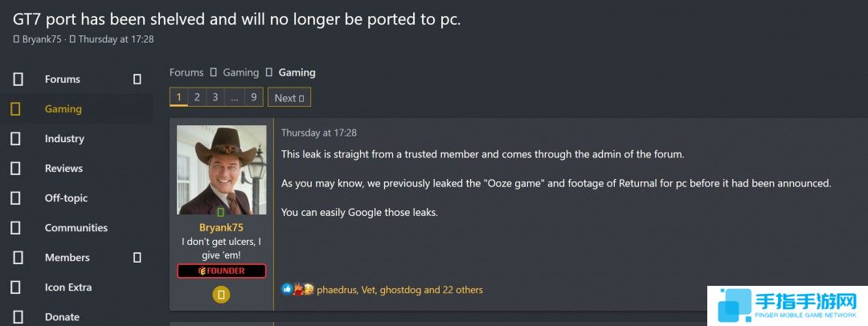The height and width of the screenshot is (326, 868).
Task: Open the Gaming breadcrumb link
Action: 240,72
